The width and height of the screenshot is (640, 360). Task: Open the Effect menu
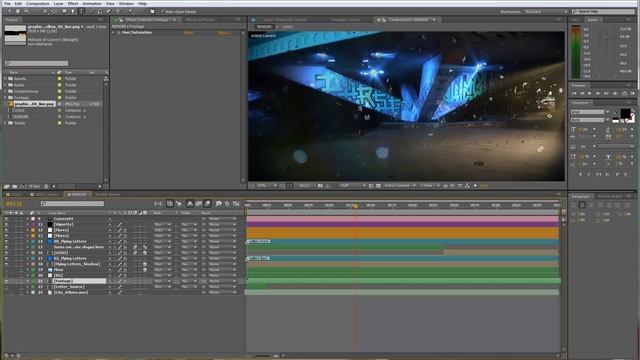coord(73,4)
